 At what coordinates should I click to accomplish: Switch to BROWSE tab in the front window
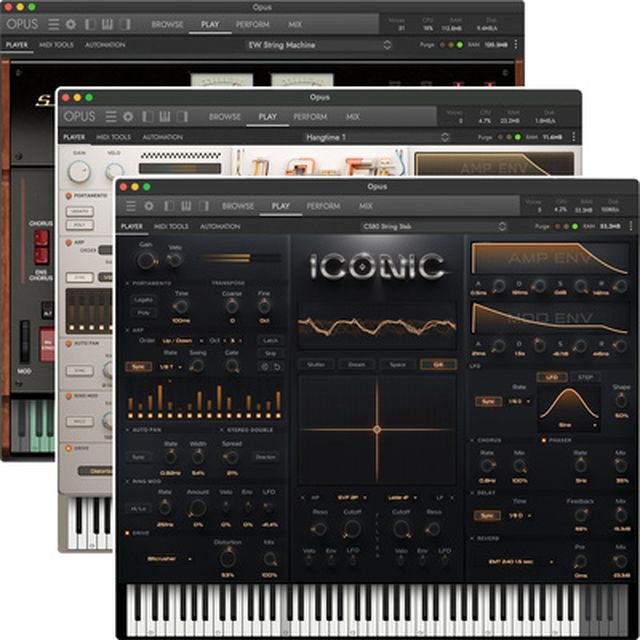click(x=238, y=206)
